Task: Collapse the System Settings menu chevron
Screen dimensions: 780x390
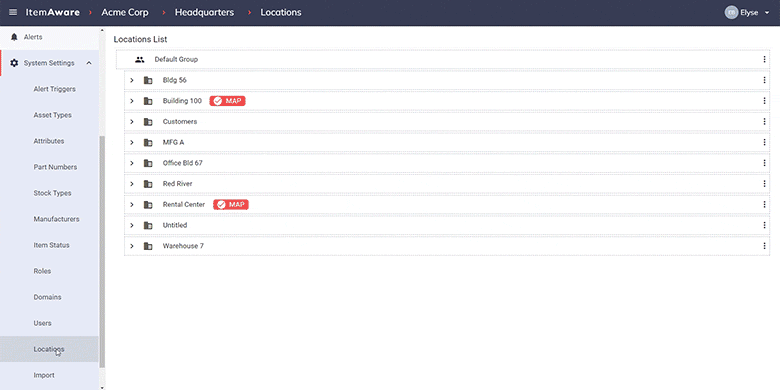Action: tap(89, 63)
